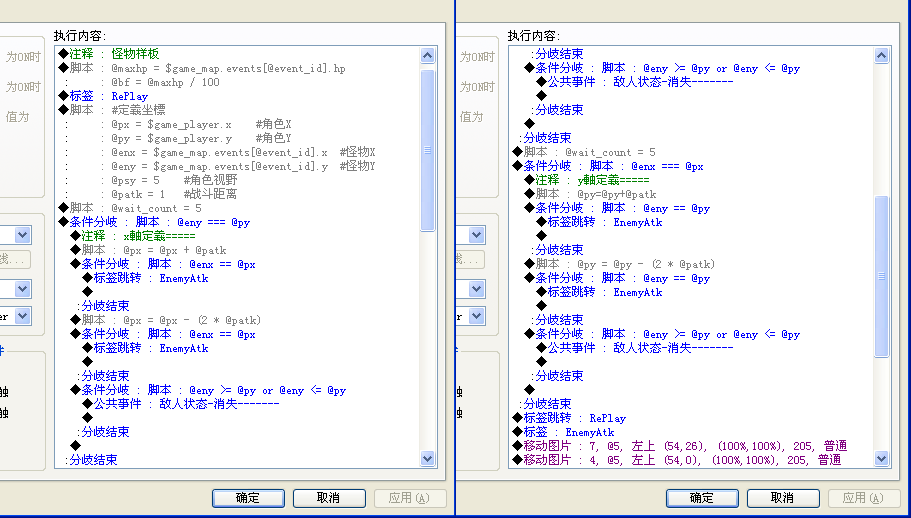Viewport: 911px width, 518px height.
Task: Select '移动图片 : 4, @5' command
Action: [x=677, y=460]
